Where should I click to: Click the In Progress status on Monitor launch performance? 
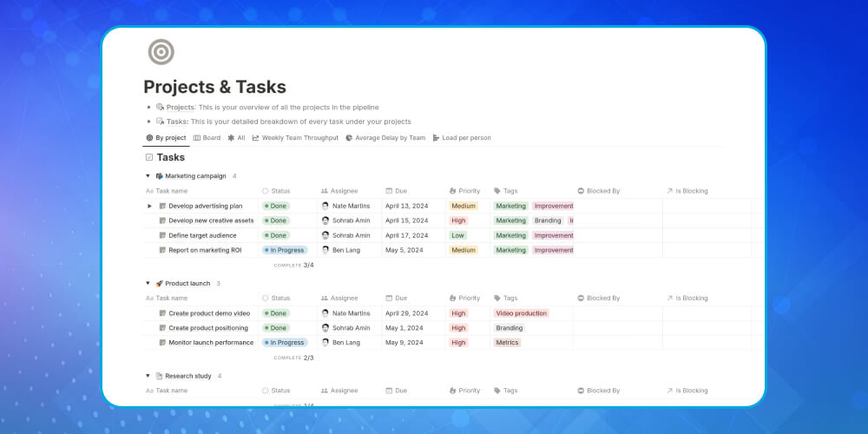286,343
